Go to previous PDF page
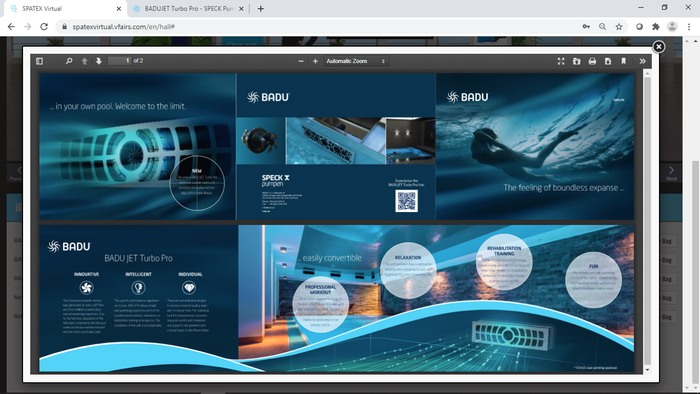Image resolution: width=700 pixels, height=394 pixels. pyautogui.click(x=84, y=61)
